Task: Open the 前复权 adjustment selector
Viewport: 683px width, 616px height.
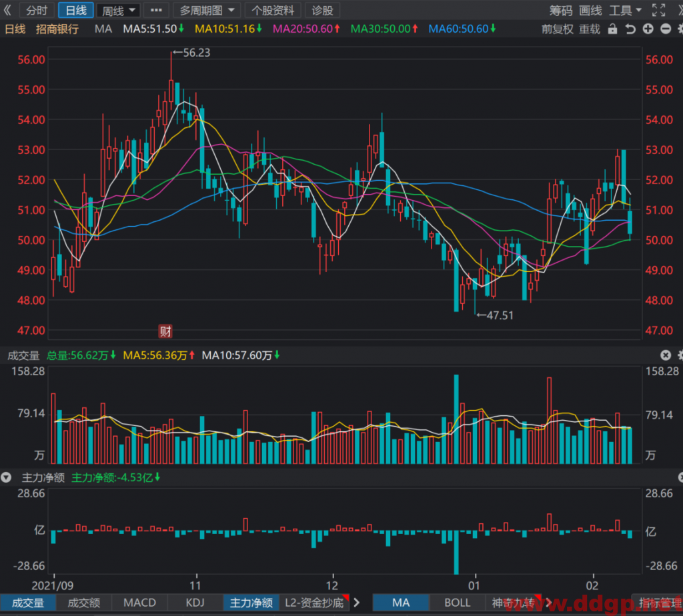Action: pyautogui.click(x=558, y=29)
